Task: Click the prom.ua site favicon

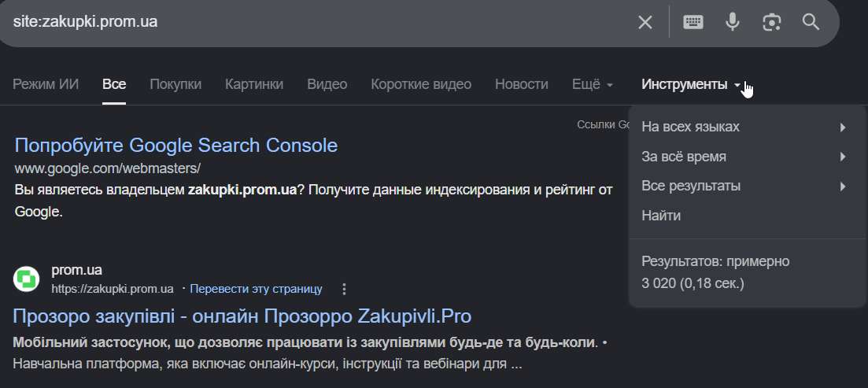Action: coord(26,279)
